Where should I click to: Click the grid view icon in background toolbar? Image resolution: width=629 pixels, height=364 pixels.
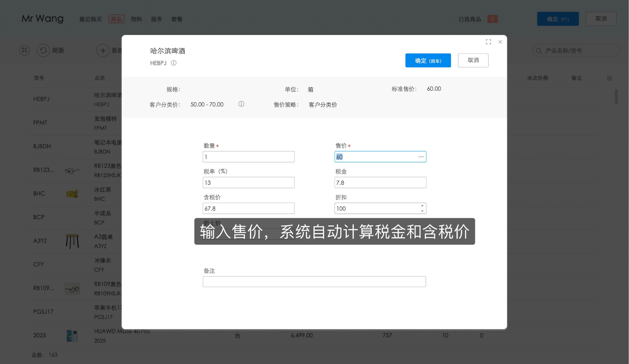pyautogui.click(x=25, y=50)
